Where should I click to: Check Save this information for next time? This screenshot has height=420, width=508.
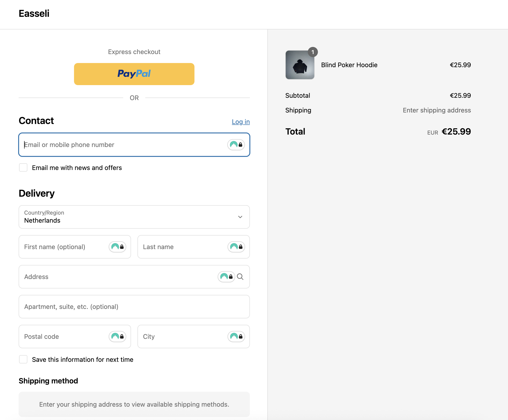23,359
